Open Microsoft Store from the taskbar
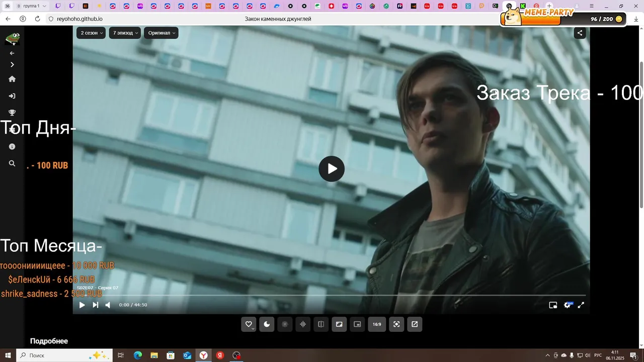The height and width of the screenshot is (362, 644). (171, 355)
